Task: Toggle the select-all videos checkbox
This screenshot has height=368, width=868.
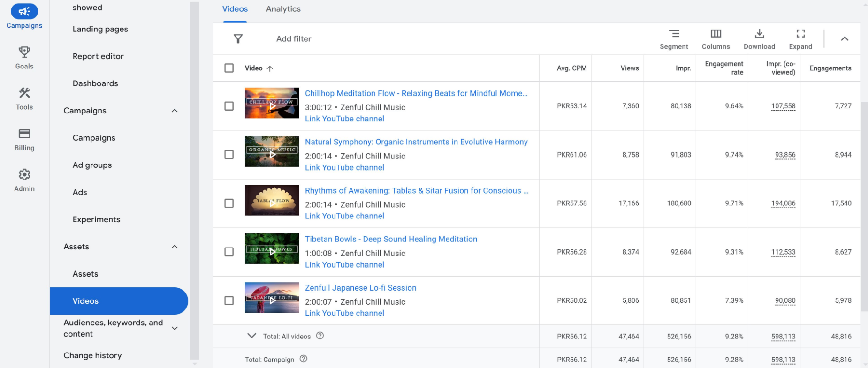Action: (229, 68)
